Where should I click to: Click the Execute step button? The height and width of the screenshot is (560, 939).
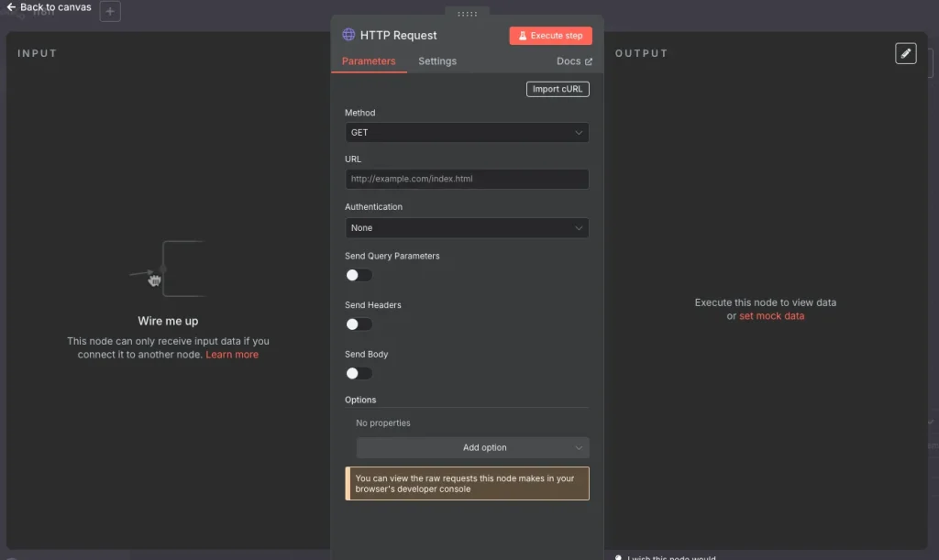(x=550, y=36)
